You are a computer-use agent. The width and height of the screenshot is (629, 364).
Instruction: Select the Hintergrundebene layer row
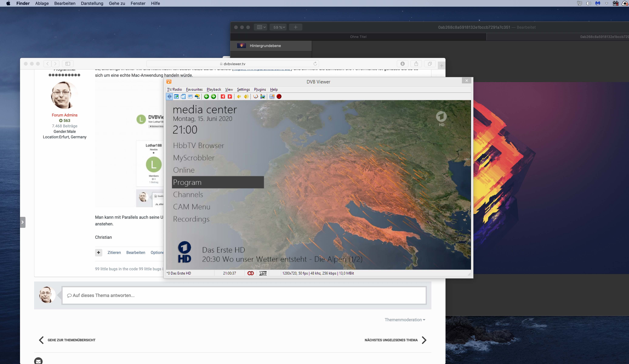[271, 46]
